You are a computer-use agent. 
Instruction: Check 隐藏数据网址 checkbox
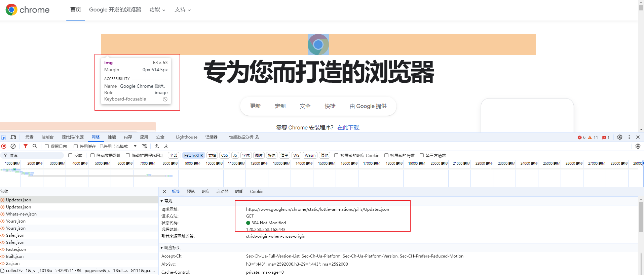tap(92, 155)
